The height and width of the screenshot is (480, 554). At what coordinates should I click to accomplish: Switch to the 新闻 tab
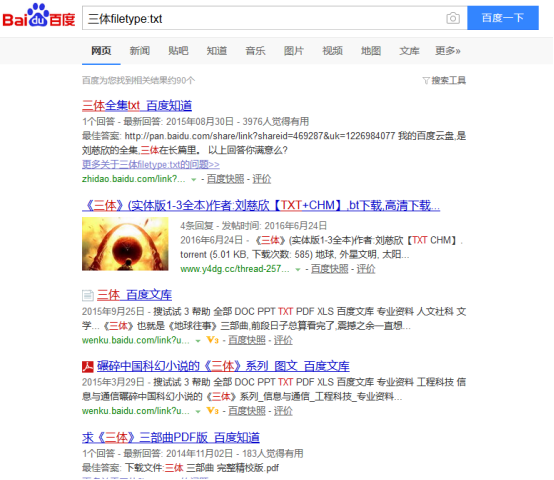(x=140, y=51)
